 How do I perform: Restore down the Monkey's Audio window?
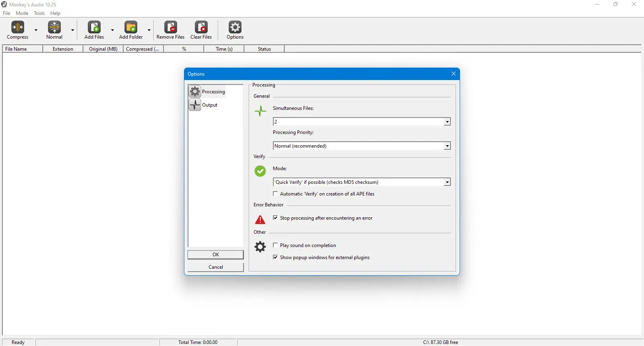pos(615,4)
